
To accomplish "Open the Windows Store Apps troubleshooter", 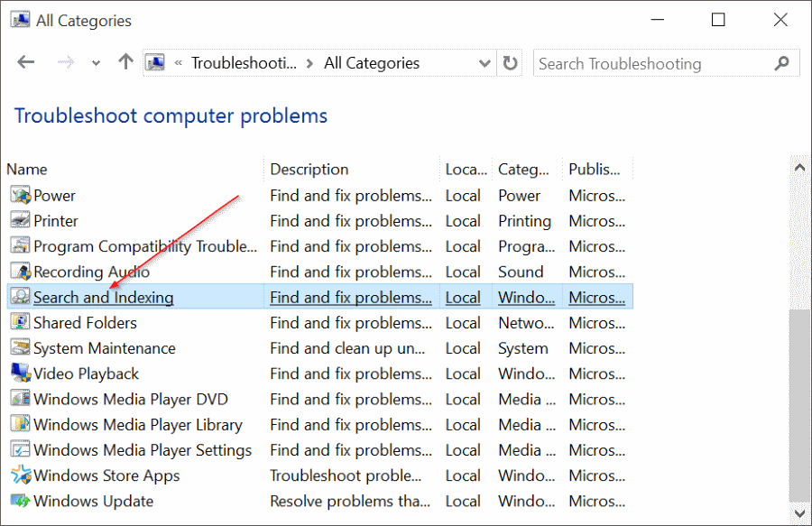I will coord(106,475).
